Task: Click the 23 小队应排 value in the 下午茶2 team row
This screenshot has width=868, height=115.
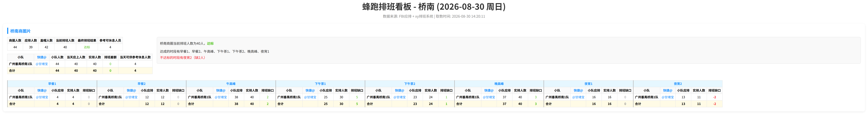Action: pos(415,97)
